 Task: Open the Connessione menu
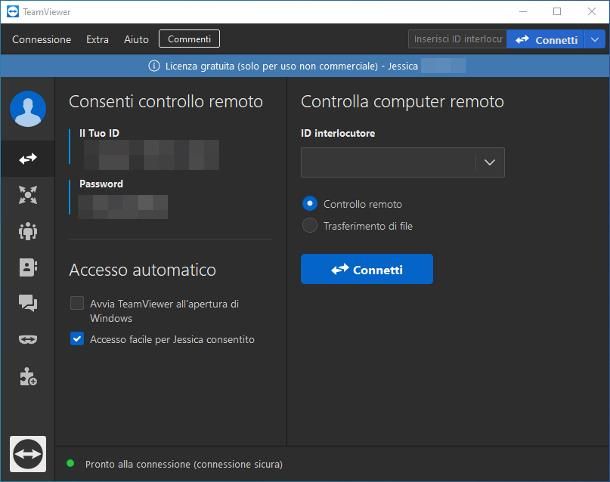[x=41, y=39]
